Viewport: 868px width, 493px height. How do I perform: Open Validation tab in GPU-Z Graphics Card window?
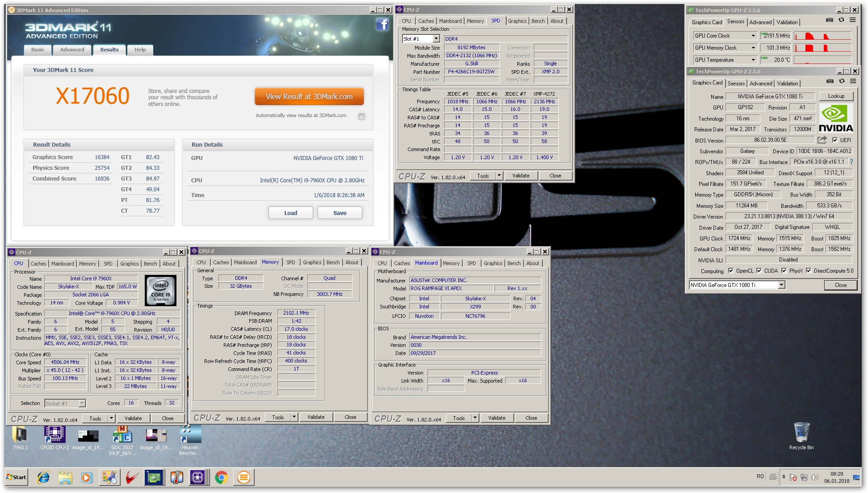(x=787, y=84)
